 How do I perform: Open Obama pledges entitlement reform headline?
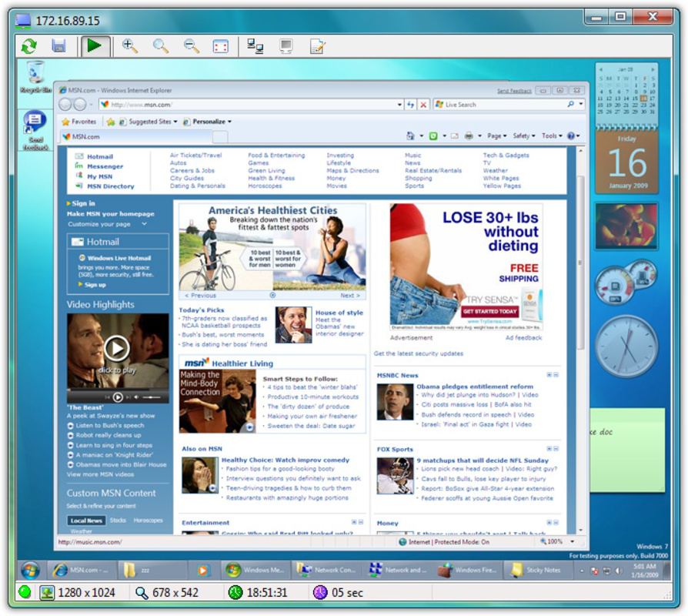[475, 387]
